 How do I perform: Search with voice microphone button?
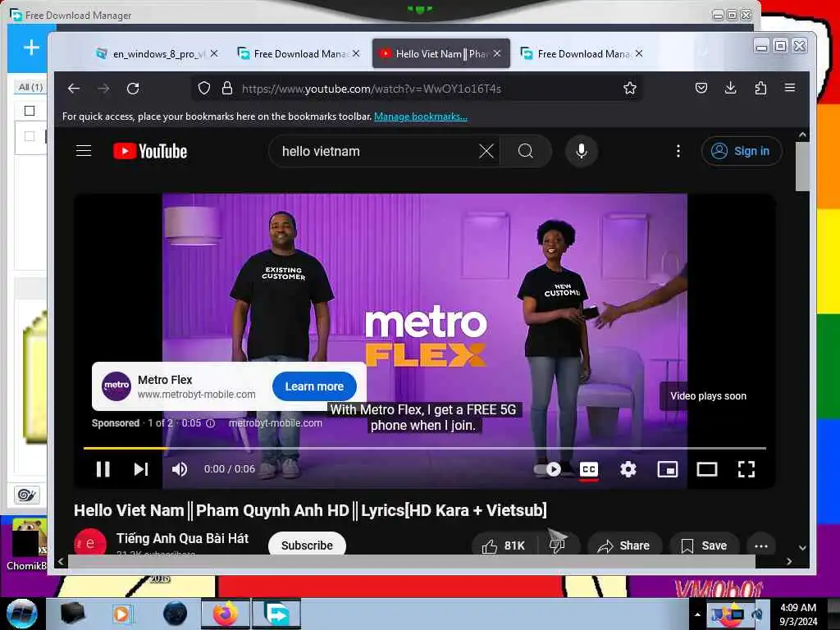tap(582, 151)
